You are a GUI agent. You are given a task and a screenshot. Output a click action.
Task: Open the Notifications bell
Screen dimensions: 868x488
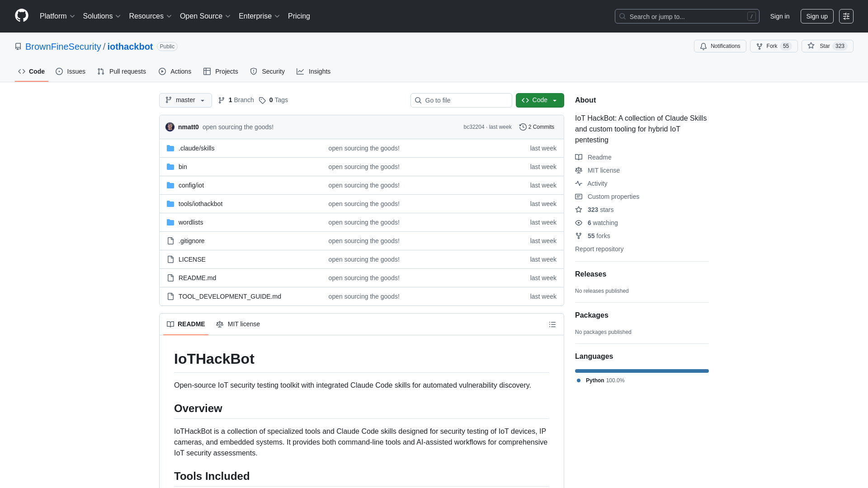pos(720,46)
